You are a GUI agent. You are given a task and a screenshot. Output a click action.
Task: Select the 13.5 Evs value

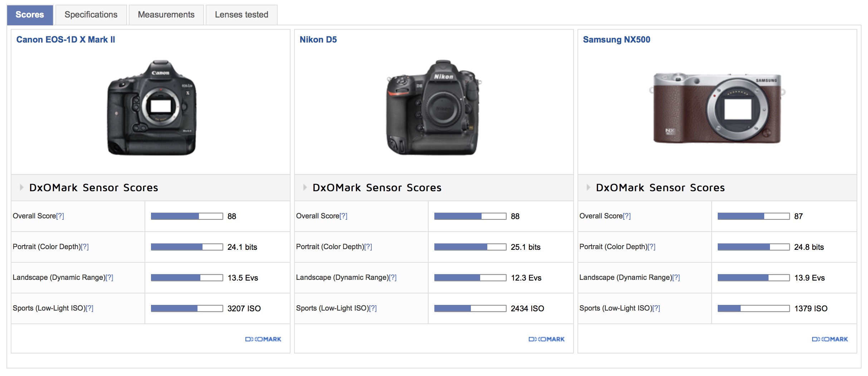point(243,278)
